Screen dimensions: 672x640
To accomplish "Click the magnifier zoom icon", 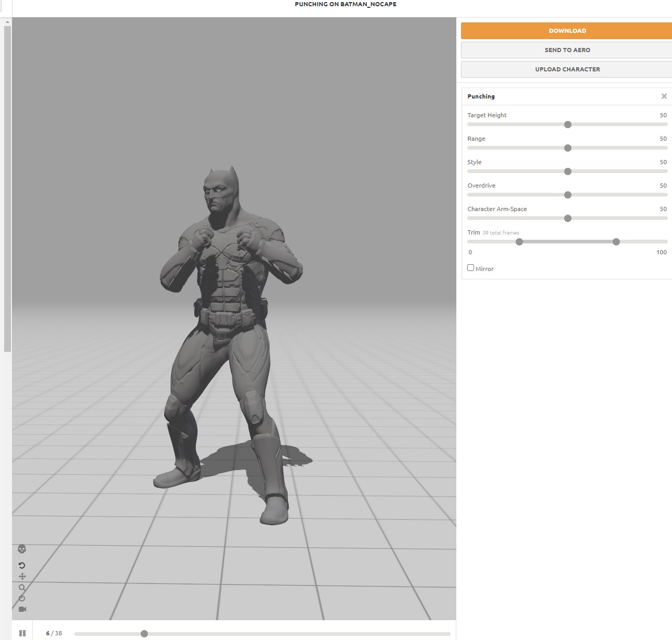I will 22,587.
